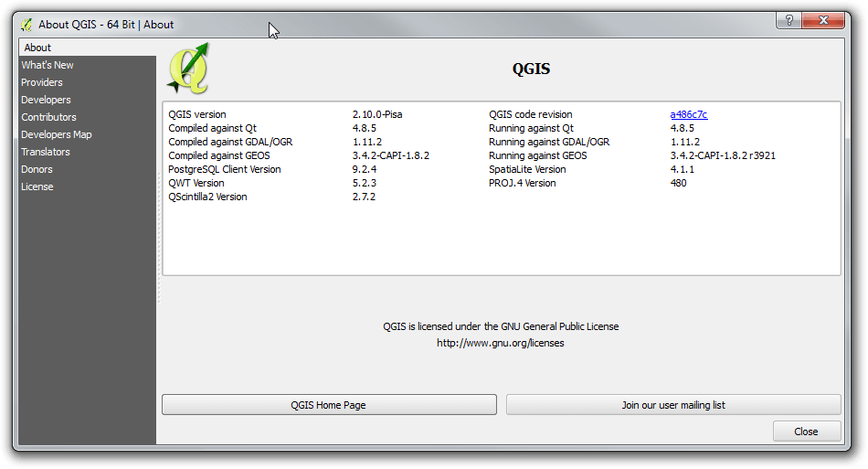Click the Compiled against GEOS label
Viewport: 868px width, 469px height.
point(219,155)
